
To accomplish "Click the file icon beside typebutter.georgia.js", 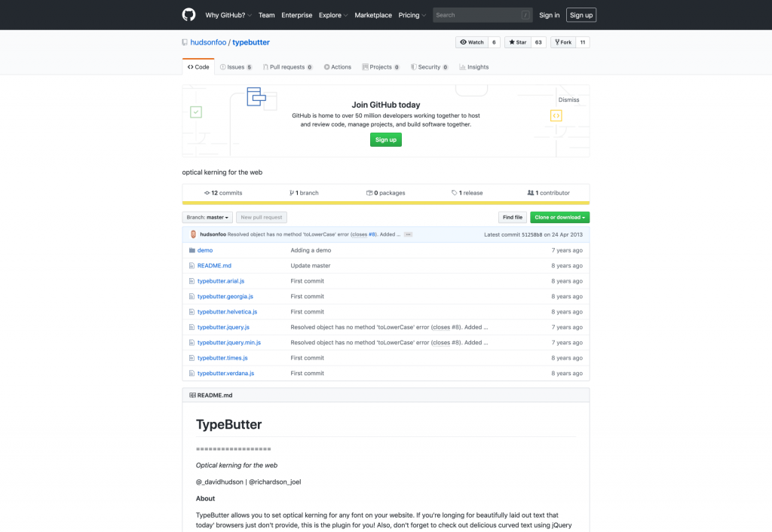I will 191,296.
